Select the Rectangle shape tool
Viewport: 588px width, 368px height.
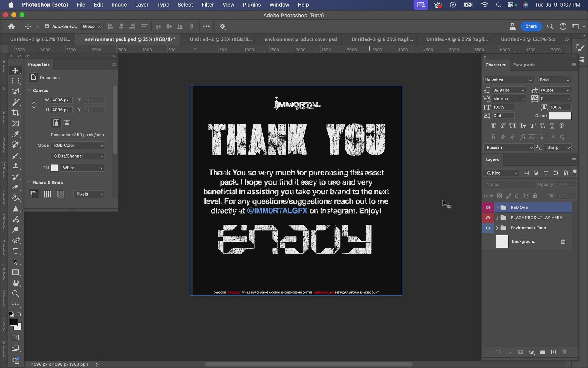click(16, 272)
